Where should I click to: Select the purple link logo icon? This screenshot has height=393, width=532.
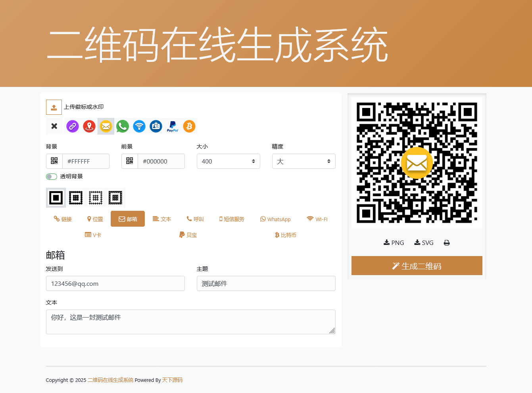(x=72, y=126)
